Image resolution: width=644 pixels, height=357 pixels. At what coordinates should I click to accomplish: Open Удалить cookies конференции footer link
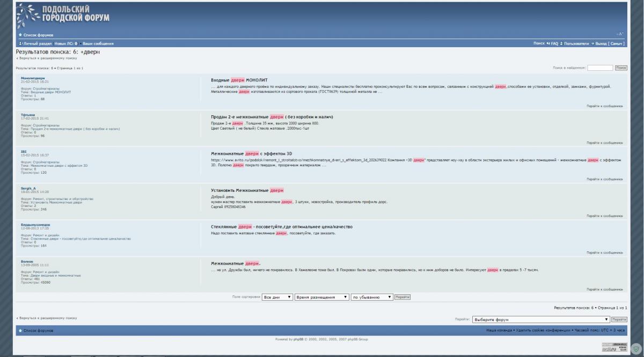coord(542,330)
